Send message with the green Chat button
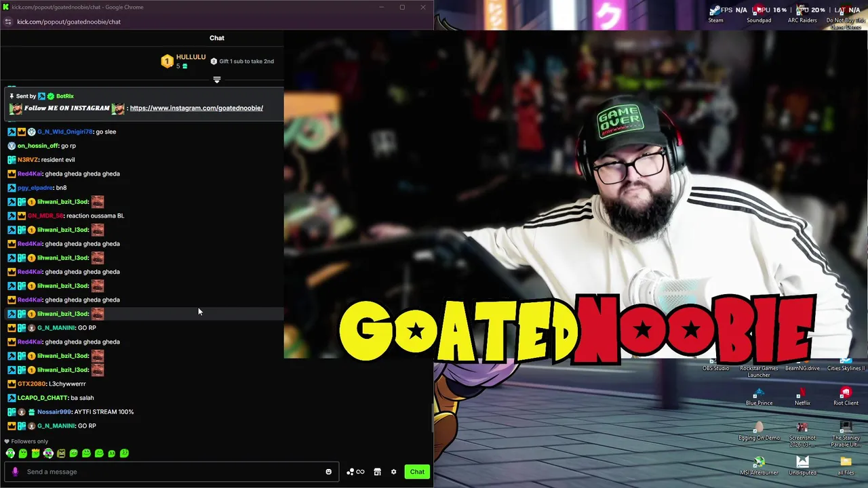 pyautogui.click(x=417, y=472)
